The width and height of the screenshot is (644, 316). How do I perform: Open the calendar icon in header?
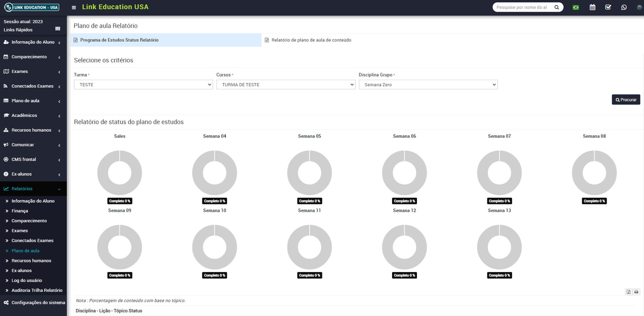click(x=592, y=7)
